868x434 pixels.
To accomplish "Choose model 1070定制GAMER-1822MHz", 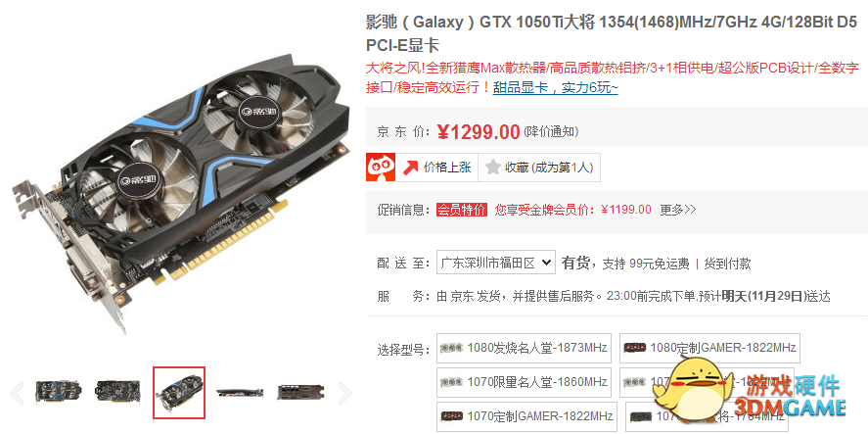I will pos(526,416).
